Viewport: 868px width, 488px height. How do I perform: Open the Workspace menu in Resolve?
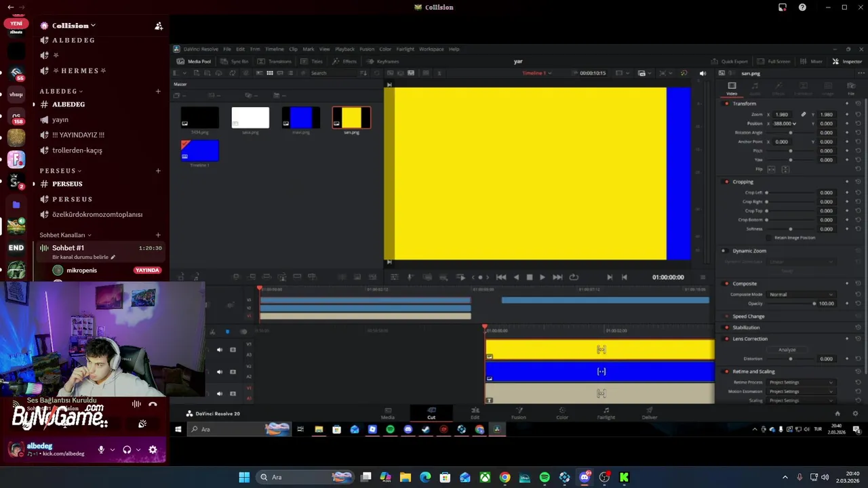[x=431, y=49]
